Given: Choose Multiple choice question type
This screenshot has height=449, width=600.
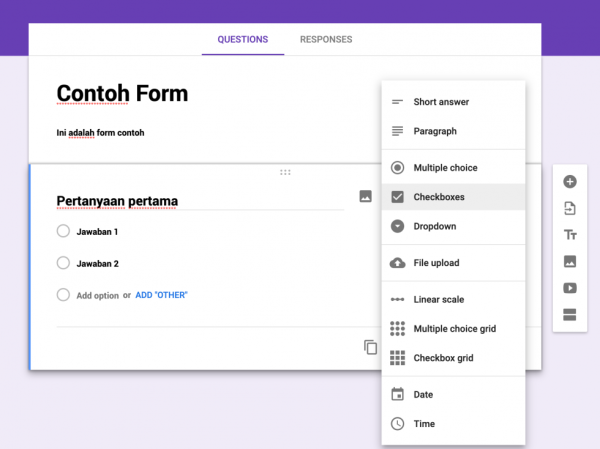Looking at the screenshot, I should 453,168.
